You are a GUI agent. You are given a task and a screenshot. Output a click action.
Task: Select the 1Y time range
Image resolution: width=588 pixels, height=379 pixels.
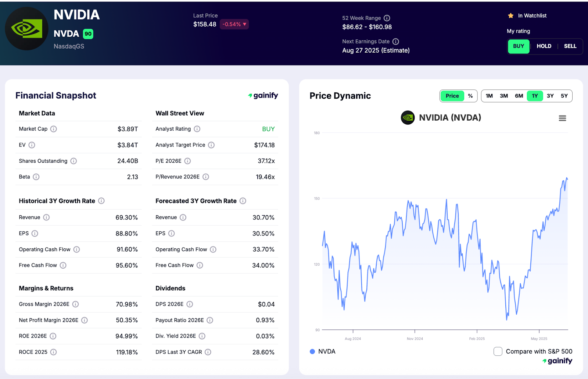point(535,96)
